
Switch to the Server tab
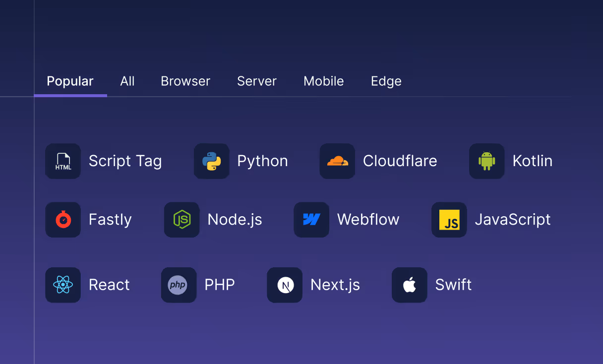[256, 81]
